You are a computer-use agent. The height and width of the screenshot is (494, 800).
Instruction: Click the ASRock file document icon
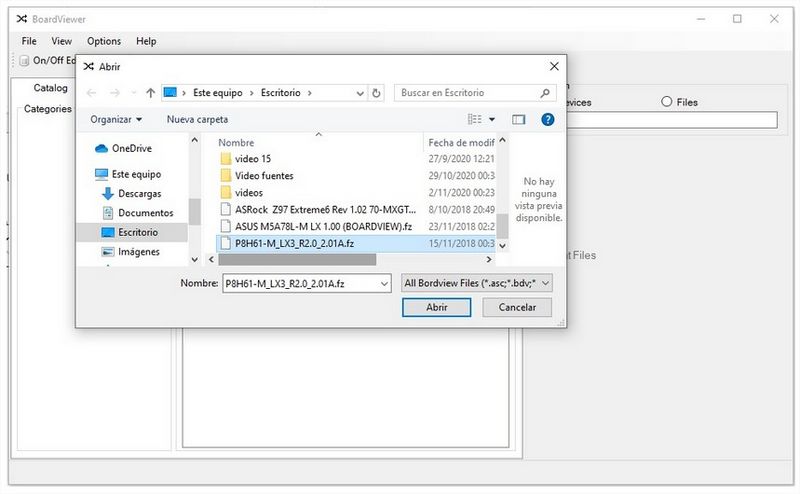(226, 209)
